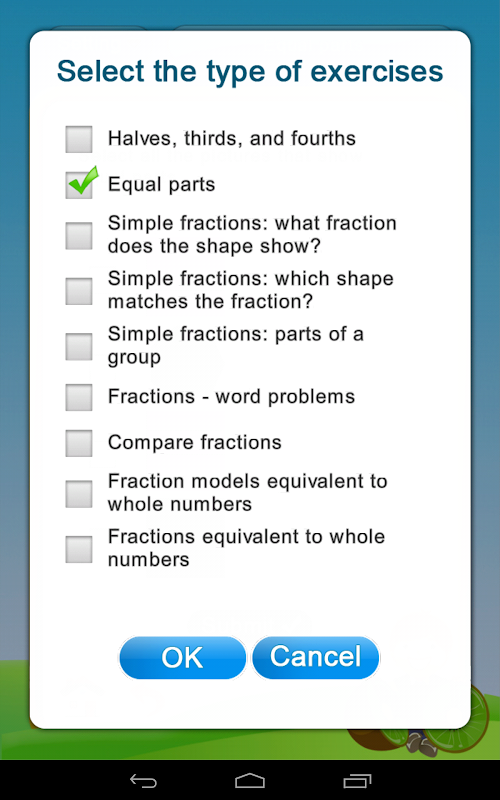The width and height of the screenshot is (500, 800).
Task: Dismiss the dialog with Cancel button
Action: 316,657
